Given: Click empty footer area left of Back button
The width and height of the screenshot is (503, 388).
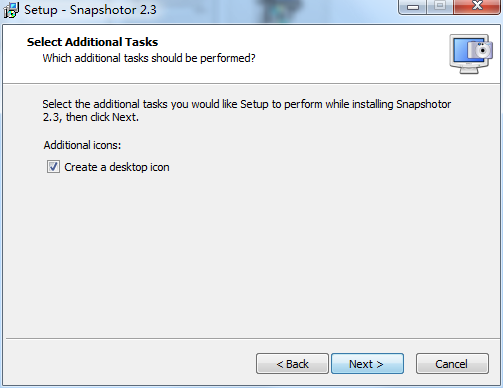Looking at the screenshot, I should [x=130, y=364].
